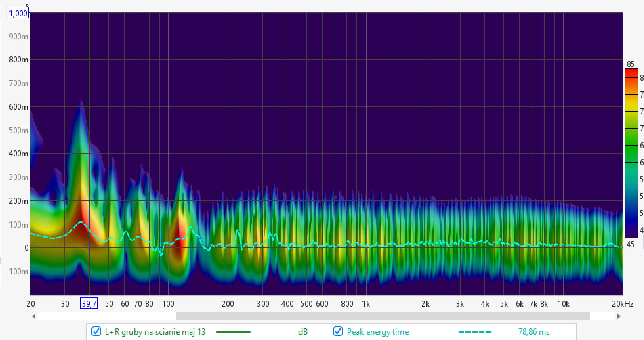
Task: Click the '85' color scale top value
Action: coord(630,64)
